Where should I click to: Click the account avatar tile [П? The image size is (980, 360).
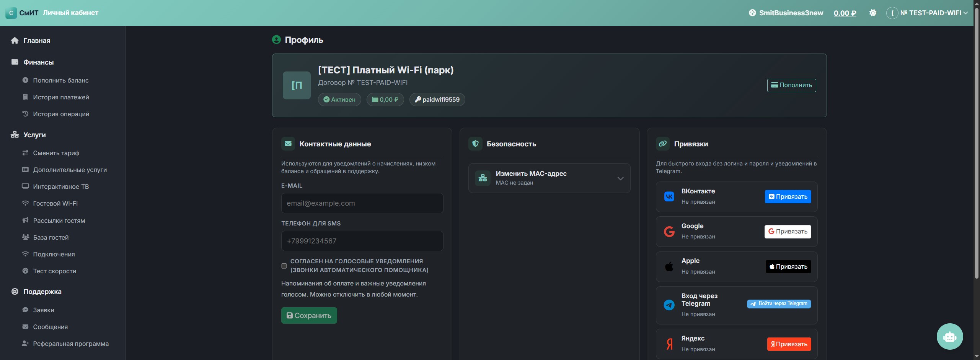(x=297, y=85)
